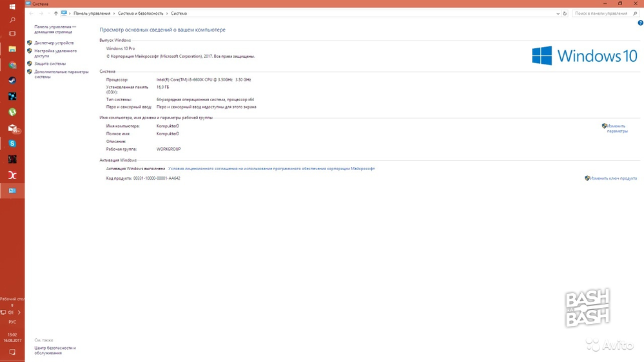Open 'Панель управления' breadcrumb
The height and width of the screenshot is (362, 644).
point(92,14)
